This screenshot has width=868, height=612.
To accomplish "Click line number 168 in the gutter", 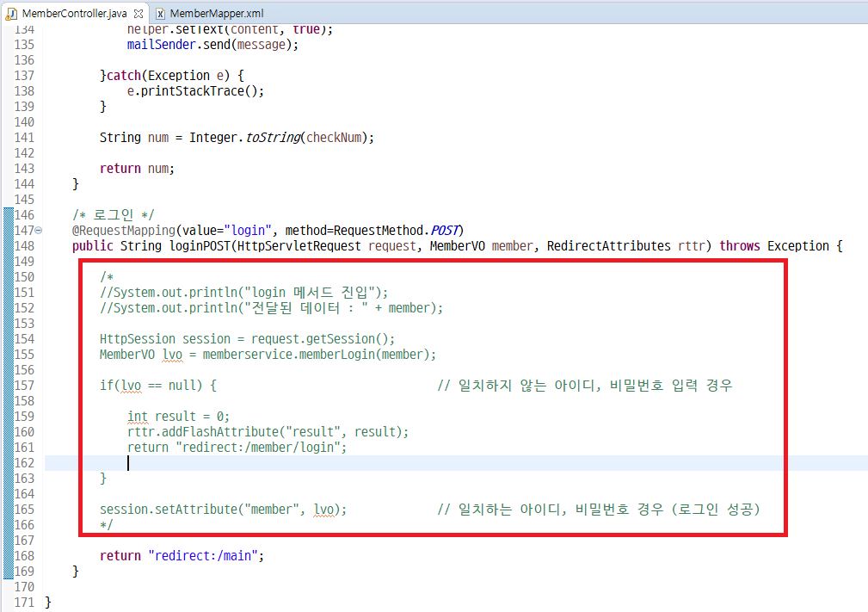I will pyautogui.click(x=24, y=556).
